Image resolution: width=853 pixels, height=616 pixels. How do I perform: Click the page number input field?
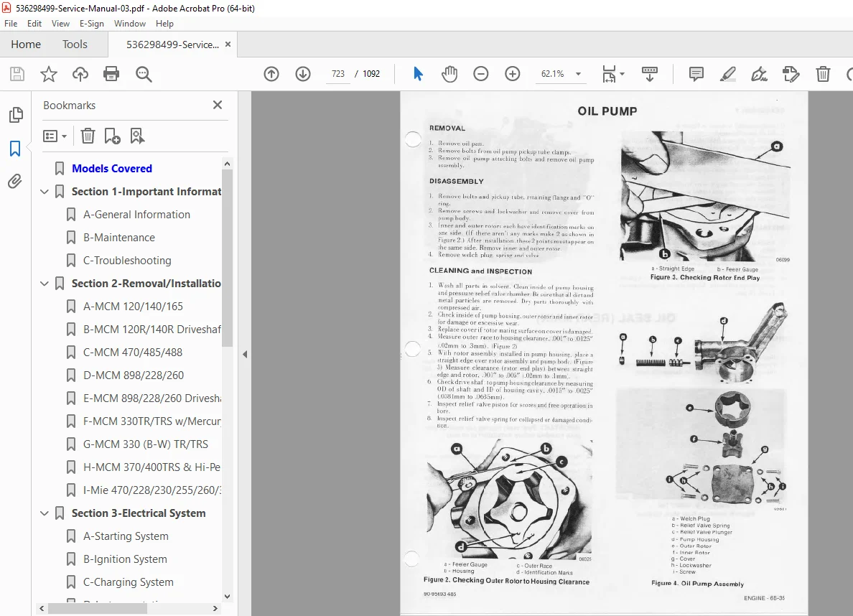point(338,74)
